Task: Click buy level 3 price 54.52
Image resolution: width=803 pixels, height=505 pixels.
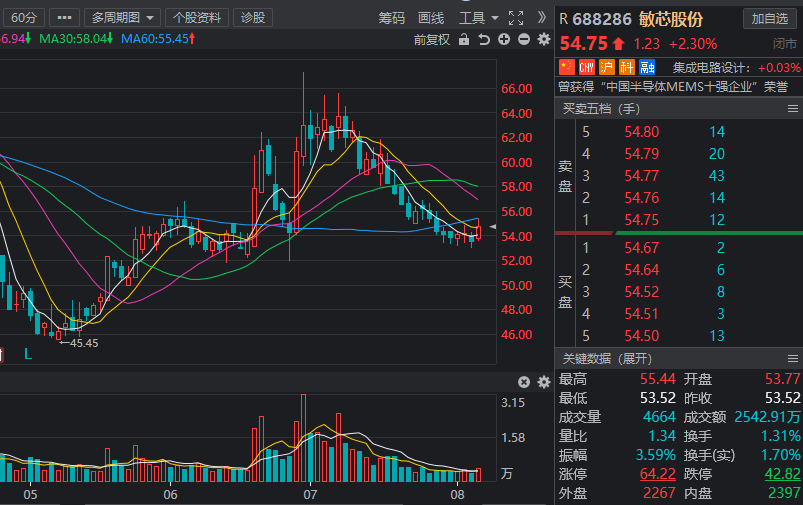Action: click(642, 292)
